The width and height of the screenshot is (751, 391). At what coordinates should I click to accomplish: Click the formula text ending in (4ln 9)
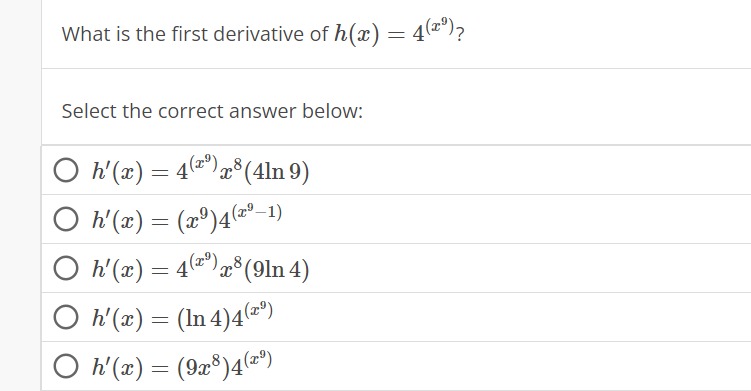(201, 170)
